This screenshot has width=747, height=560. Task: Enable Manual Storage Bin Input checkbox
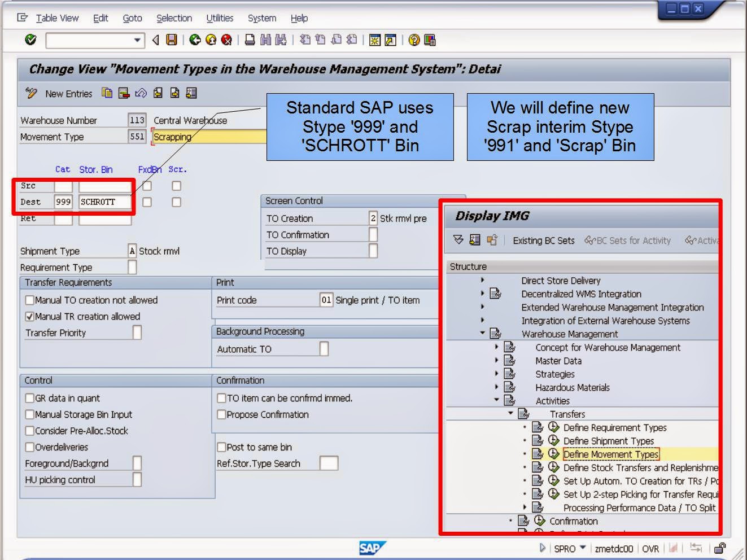(x=30, y=414)
